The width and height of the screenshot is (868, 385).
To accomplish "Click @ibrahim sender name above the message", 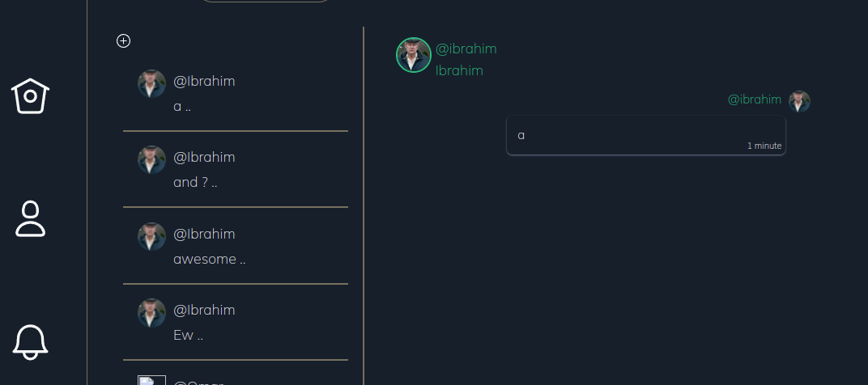I will point(754,99).
